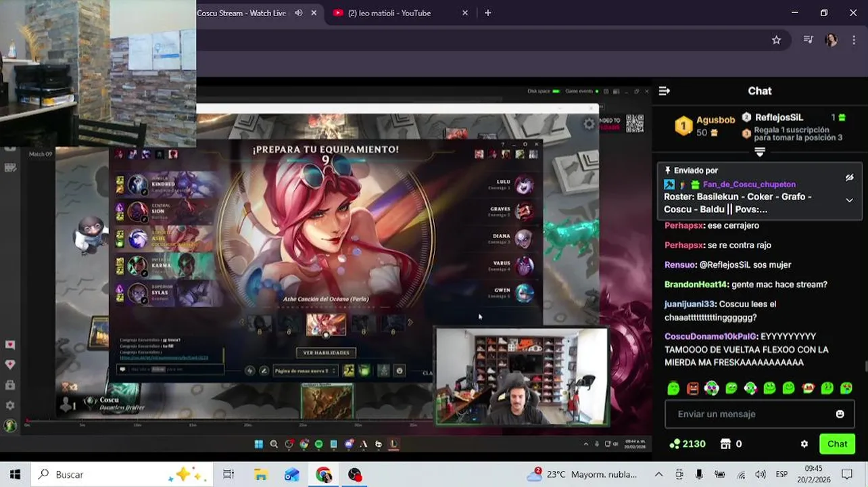Open the ward skin selector icon
This screenshot has height=487, width=868.
tap(383, 371)
